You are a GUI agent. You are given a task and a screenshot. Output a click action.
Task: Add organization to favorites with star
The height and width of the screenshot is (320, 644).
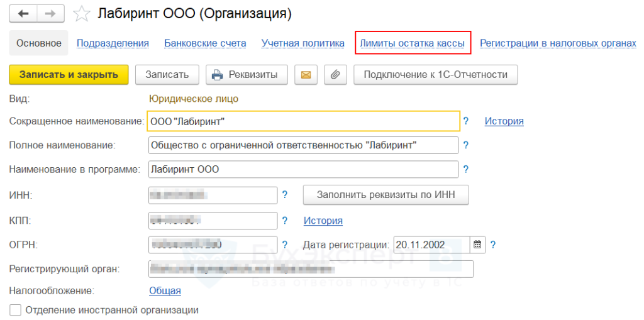coord(81,13)
